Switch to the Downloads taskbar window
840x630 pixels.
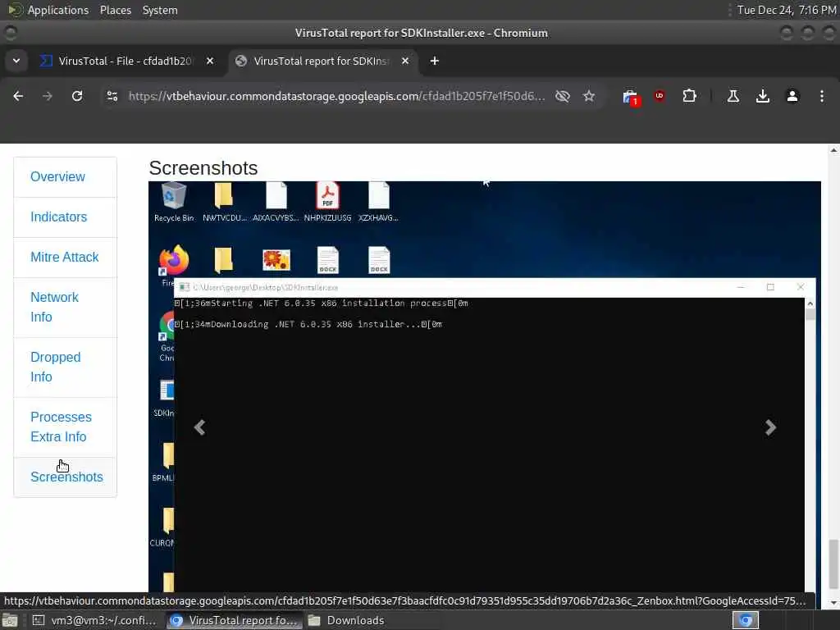coord(347,620)
